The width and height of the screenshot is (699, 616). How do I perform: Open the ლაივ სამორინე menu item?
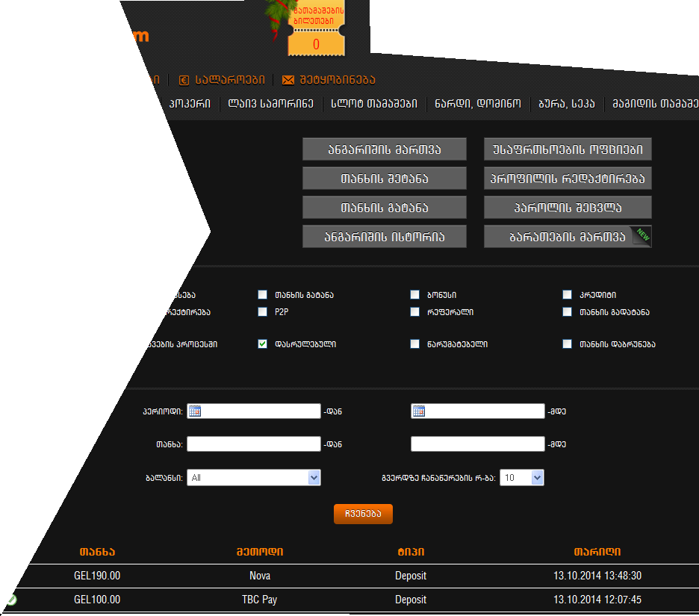click(270, 104)
